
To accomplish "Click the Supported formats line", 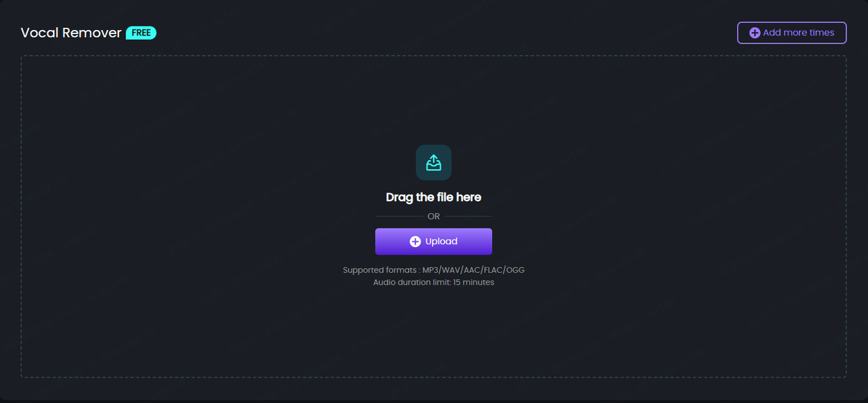I will pyautogui.click(x=434, y=270).
